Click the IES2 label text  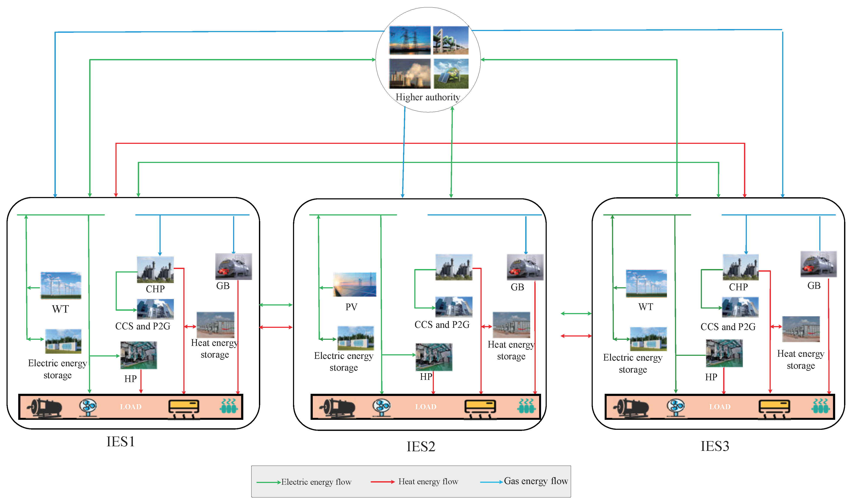click(x=421, y=446)
